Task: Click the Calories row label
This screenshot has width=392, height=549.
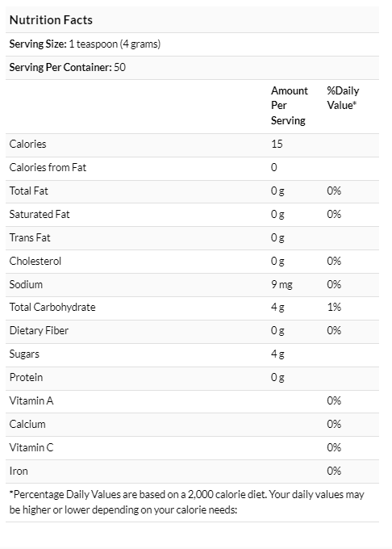Action: click(27, 144)
